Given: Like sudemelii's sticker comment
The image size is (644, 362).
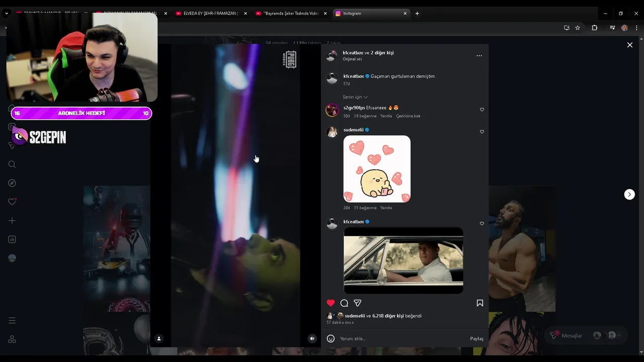Looking at the screenshot, I should [481, 132].
